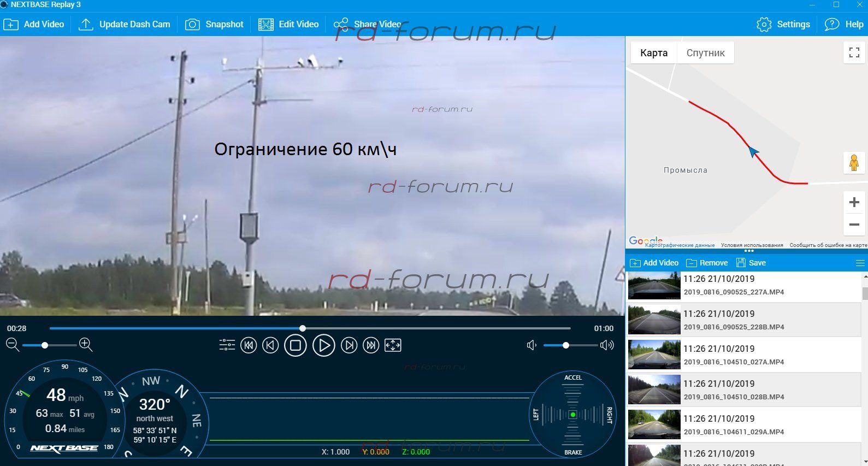Open playlist hamburger menu

tap(860, 263)
